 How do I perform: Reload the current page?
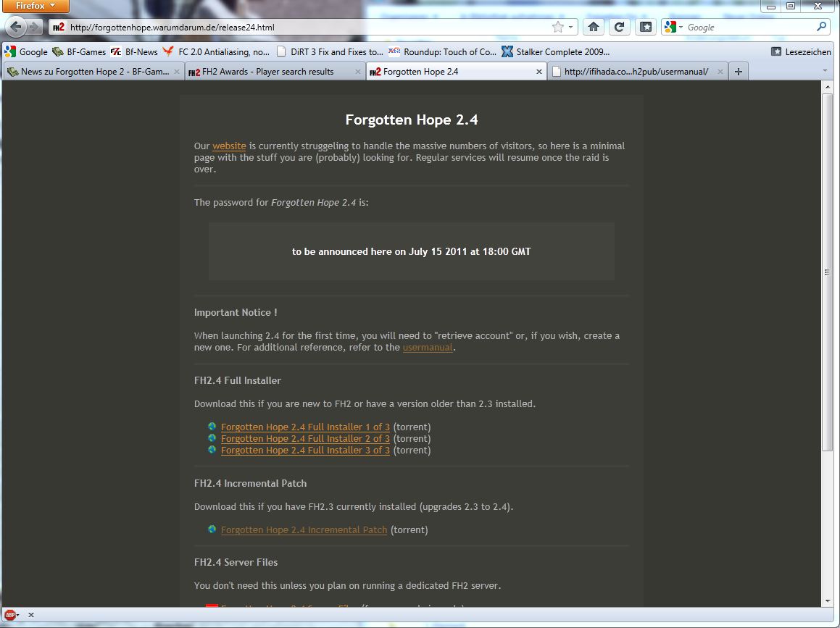[619, 28]
